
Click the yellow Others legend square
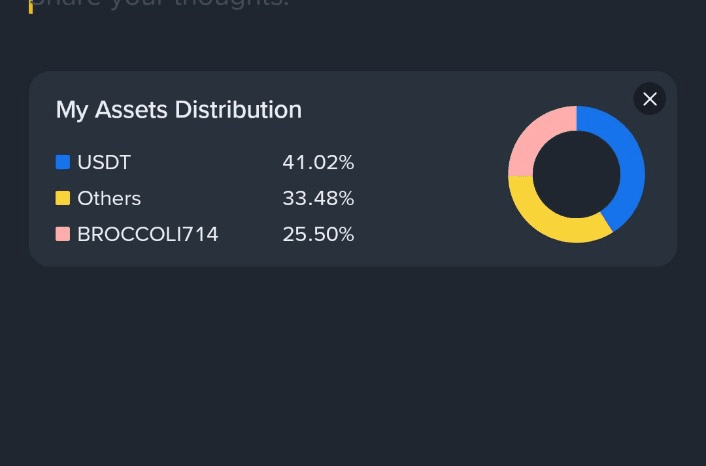[x=63, y=198]
